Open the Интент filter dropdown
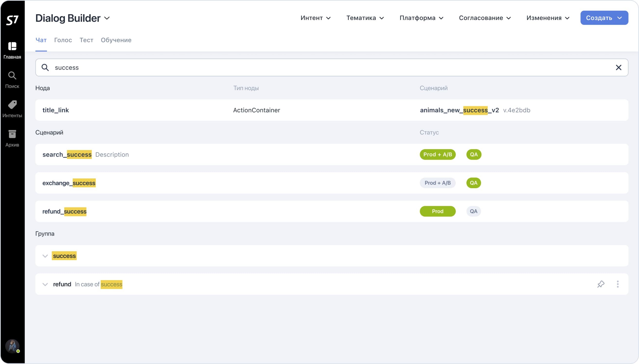Image resolution: width=639 pixels, height=364 pixels. (x=316, y=18)
